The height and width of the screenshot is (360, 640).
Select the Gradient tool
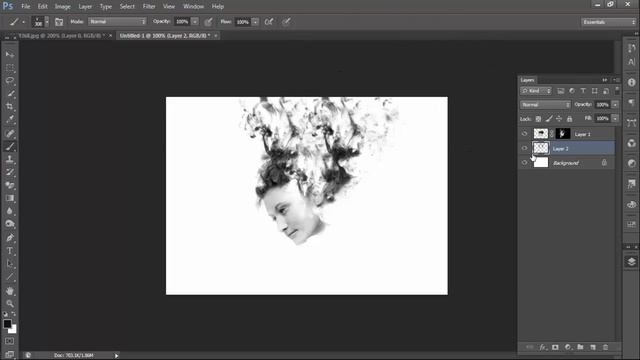(10, 198)
